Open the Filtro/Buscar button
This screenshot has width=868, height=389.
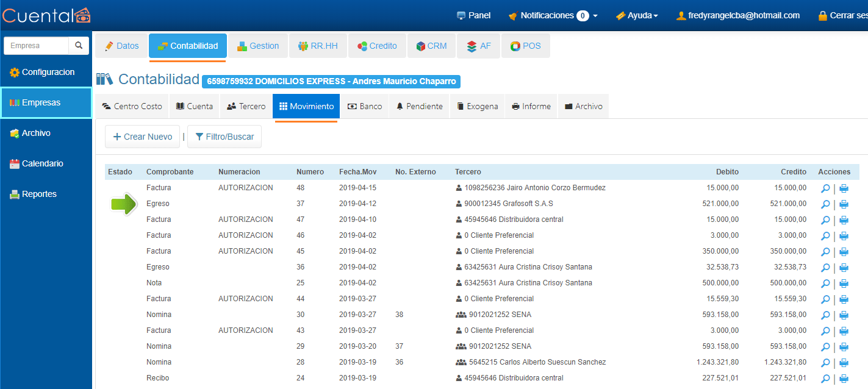point(224,137)
